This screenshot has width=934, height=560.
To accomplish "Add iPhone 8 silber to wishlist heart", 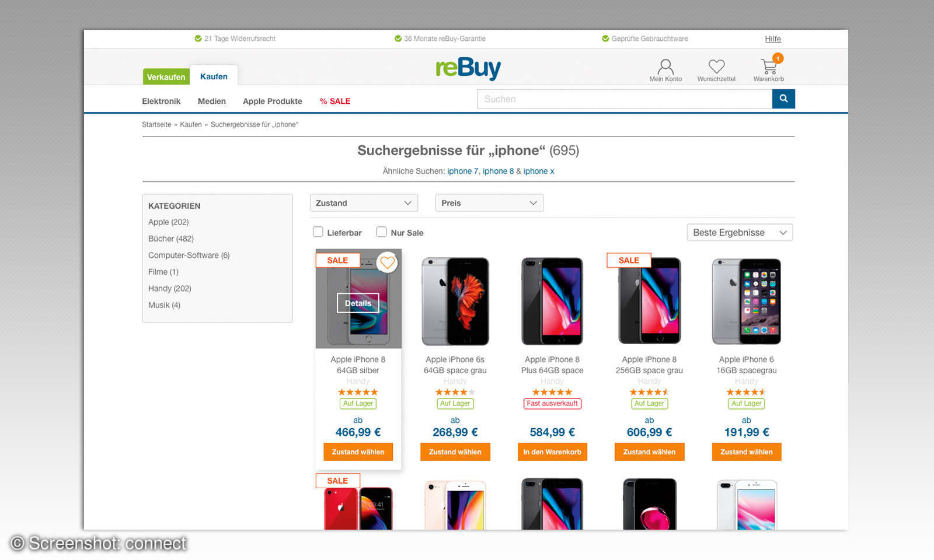I will pyautogui.click(x=387, y=263).
